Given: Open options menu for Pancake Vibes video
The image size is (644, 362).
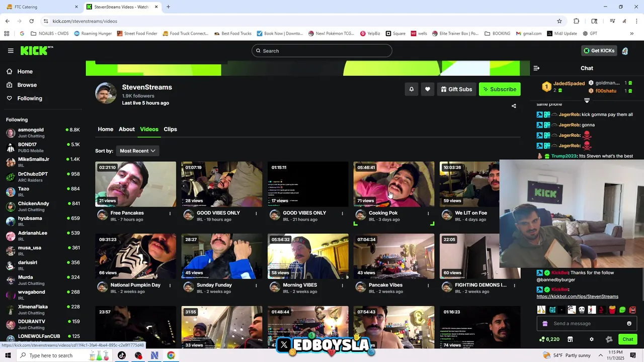Looking at the screenshot, I should point(429,286).
